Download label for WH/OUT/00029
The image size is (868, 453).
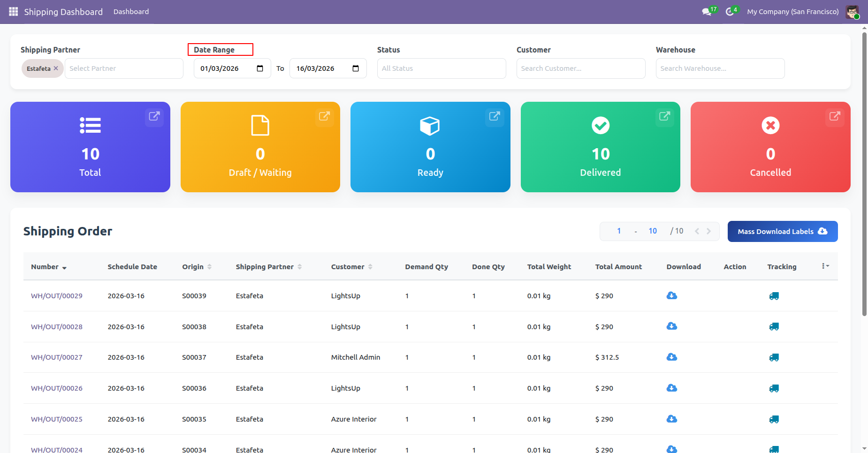tap(671, 296)
